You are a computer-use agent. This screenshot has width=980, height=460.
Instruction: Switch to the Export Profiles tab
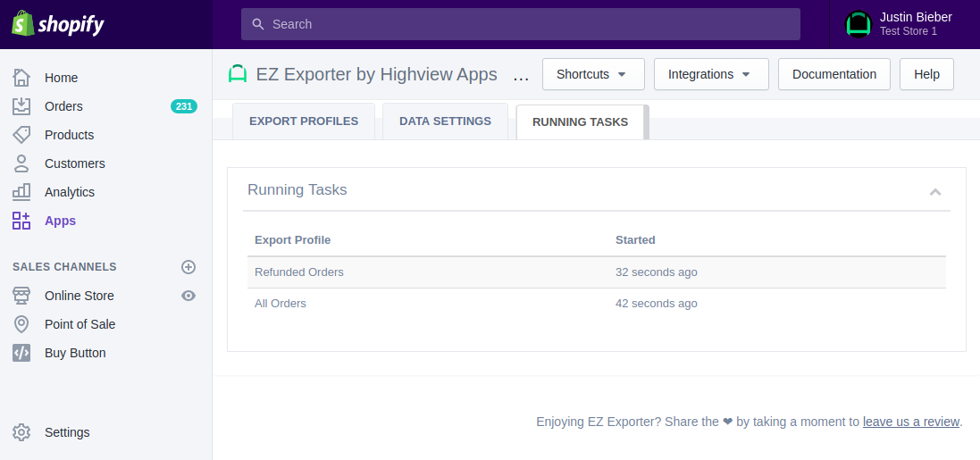[304, 121]
